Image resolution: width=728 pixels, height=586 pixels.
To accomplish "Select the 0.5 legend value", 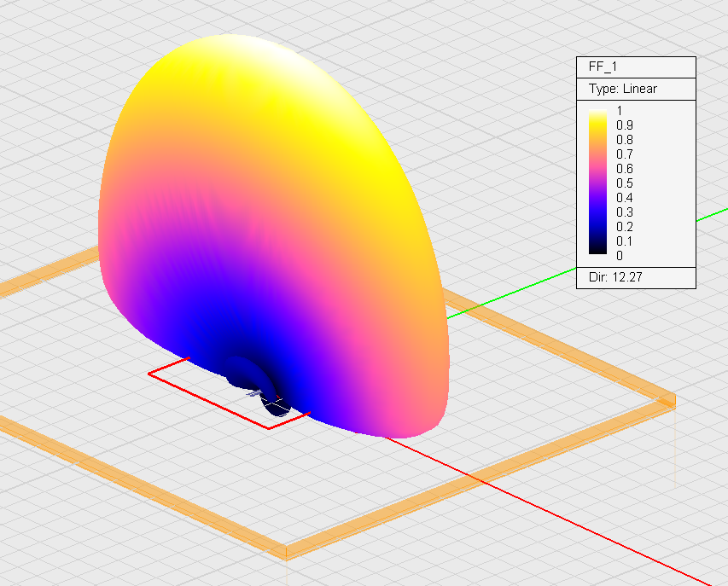I will click(x=625, y=183).
